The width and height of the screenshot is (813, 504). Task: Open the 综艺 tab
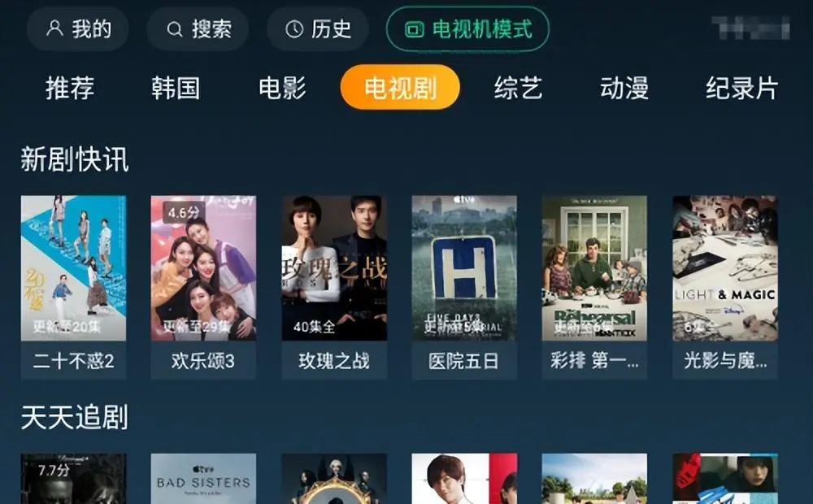(x=518, y=88)
